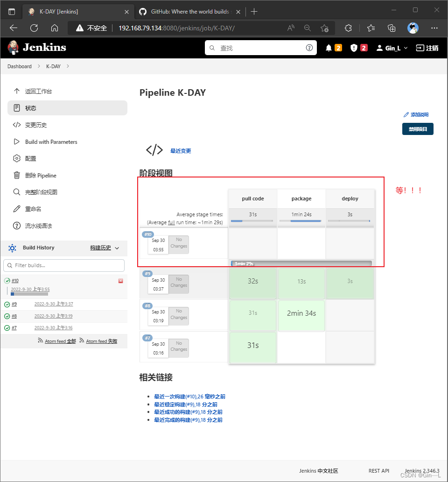The image size is (448, 482).
Task: Open browser collections icon
Action: coord(392,28)
